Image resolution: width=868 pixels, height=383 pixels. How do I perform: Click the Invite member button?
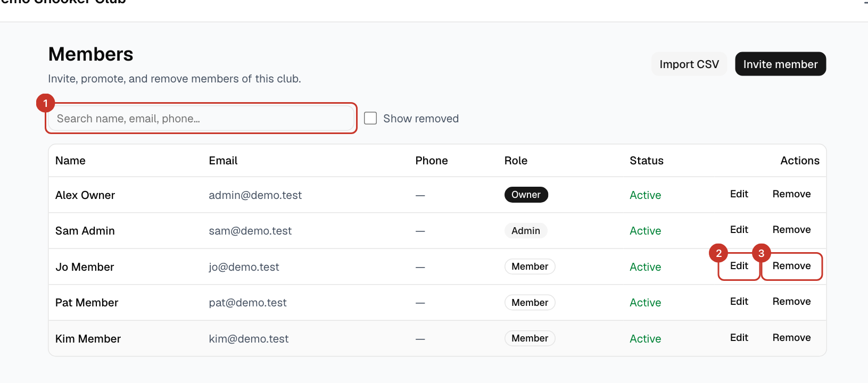(x=780, y=64)
